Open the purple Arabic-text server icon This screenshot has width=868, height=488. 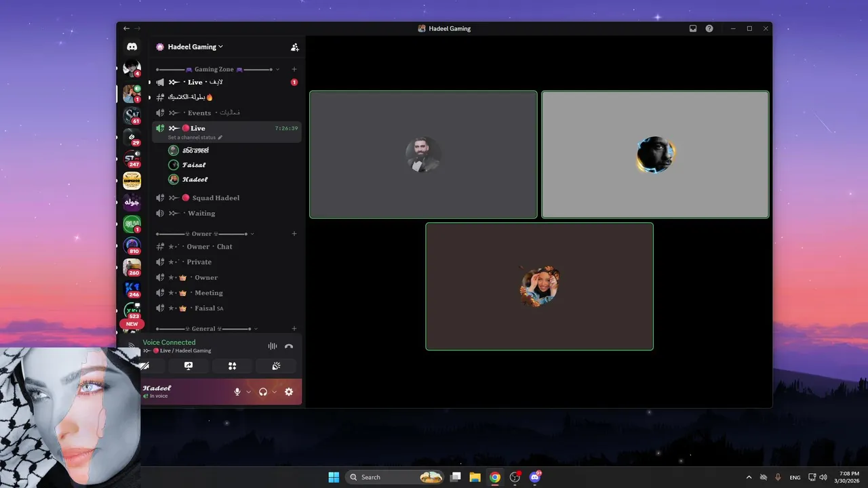pos(132,202)
